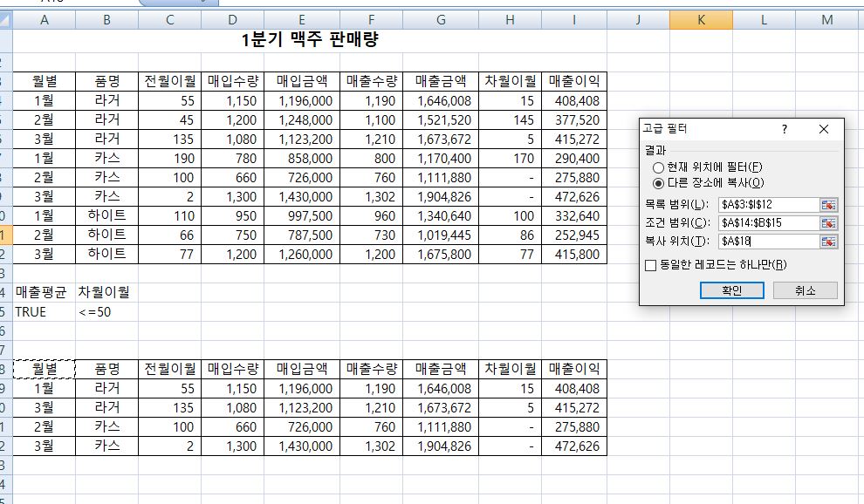Select the highlighted column K header
The height and width of the screenshot is (504, 864).
coord(701,20)
